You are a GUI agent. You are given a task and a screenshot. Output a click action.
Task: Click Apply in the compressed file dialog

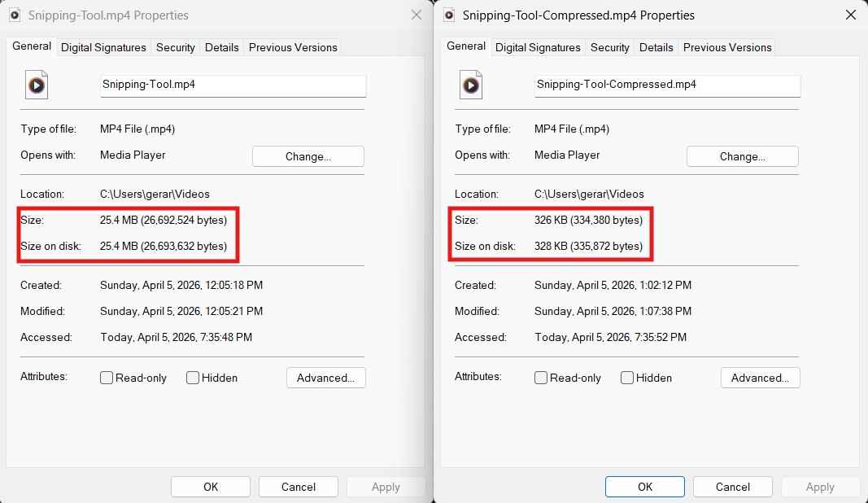point(820,486)
